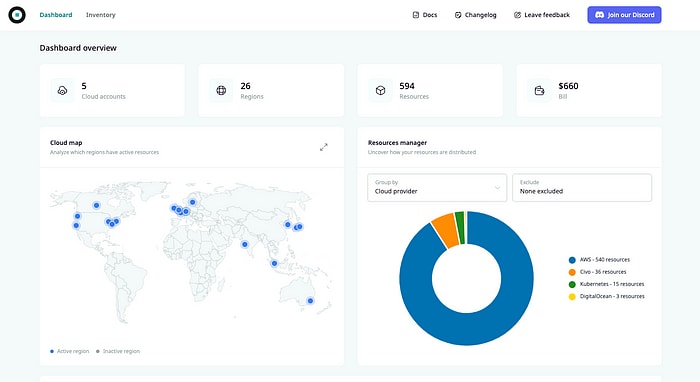This screenshot has width=700, height=382.
Task: Select the Dashboard tab
Action: 56,15
